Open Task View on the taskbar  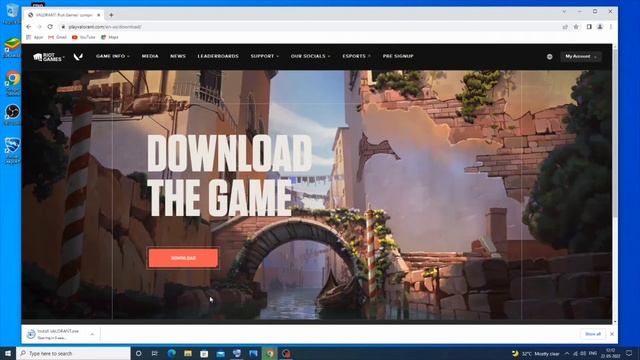[x=155, y=353]
